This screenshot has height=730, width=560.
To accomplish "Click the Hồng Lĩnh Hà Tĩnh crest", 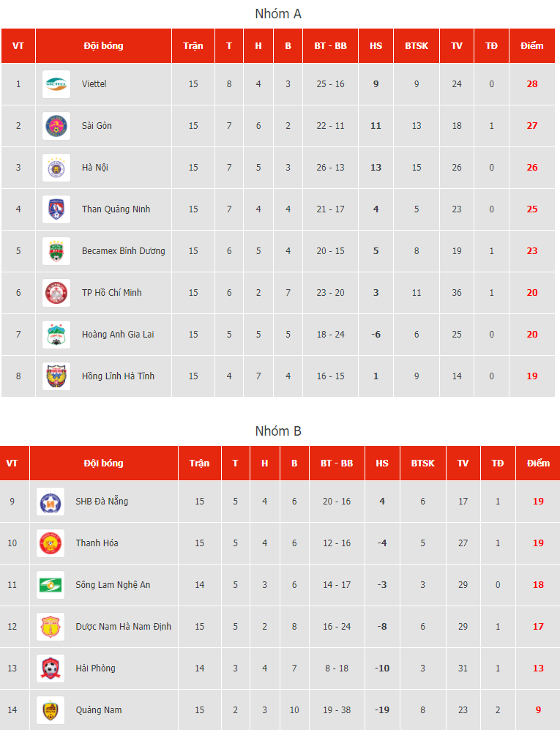I will (56, 376).
